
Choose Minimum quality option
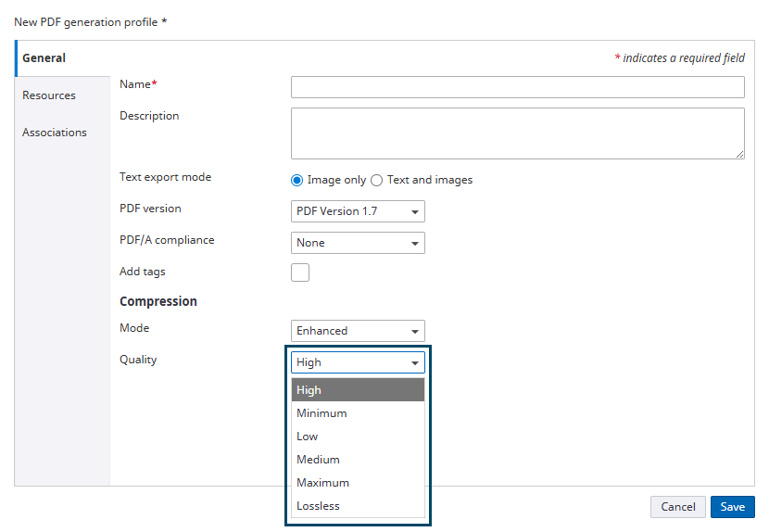tap(358, 413)
